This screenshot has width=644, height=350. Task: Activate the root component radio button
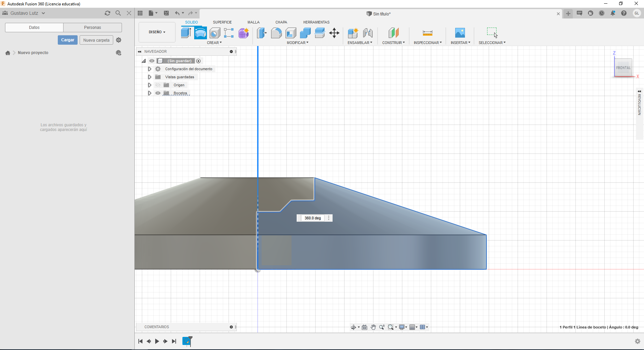pyautogui.click(x=199, y=61)
